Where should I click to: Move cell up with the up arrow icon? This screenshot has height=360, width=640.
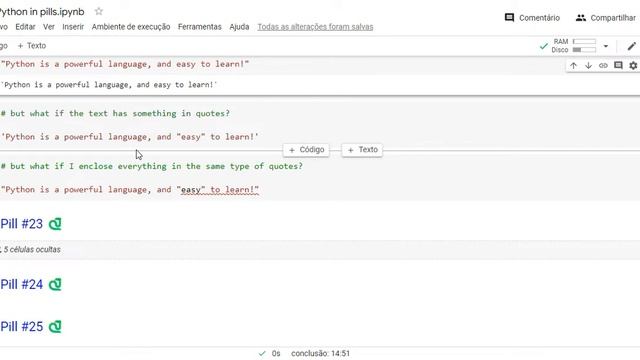(573, 65)
